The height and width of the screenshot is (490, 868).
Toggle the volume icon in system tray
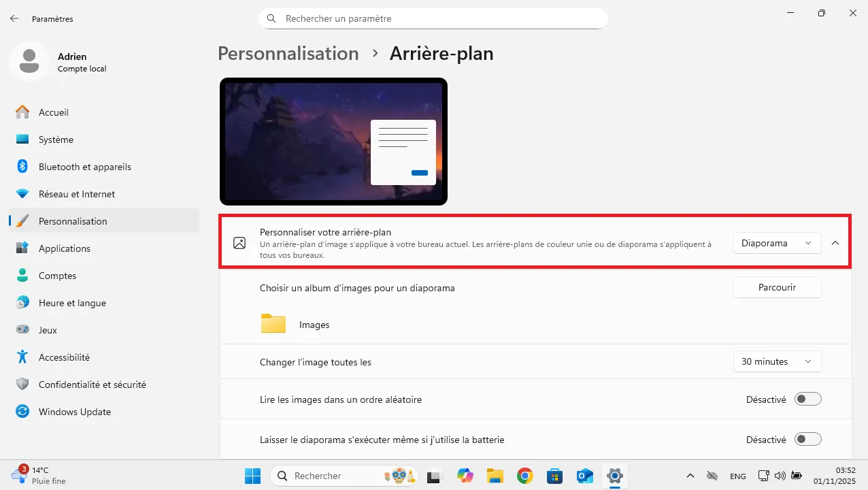pyautogui.click(x=779, y=476)
